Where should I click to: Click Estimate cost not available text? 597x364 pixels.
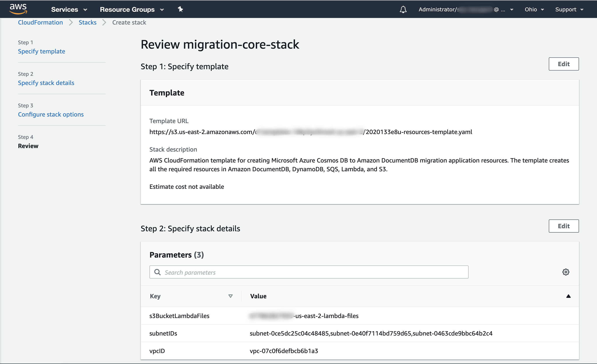pos(187,186)
